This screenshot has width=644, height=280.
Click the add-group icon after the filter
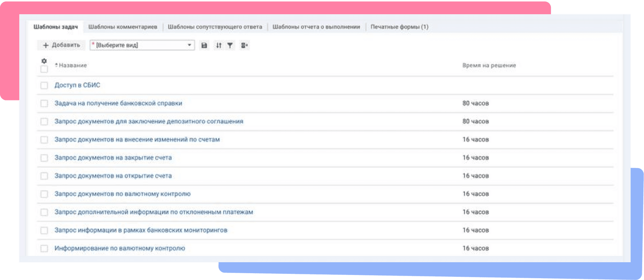click(244, 45)
